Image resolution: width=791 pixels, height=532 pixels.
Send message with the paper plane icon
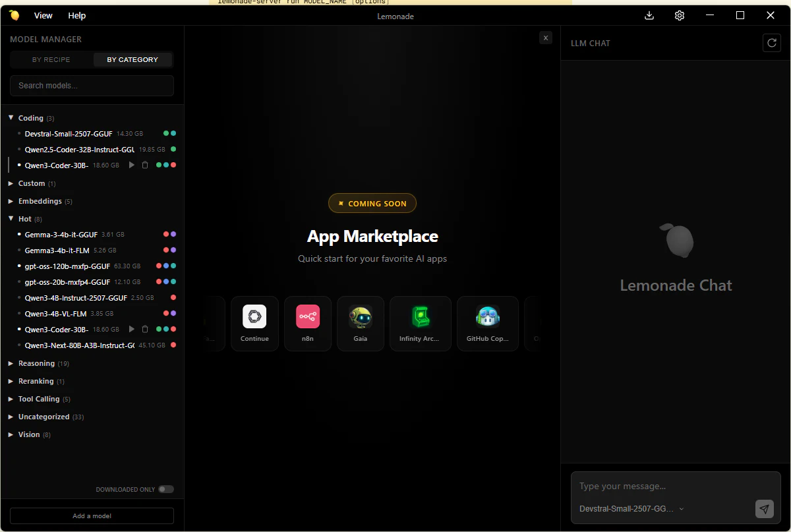pyautogui.click(x=764, y=508)
